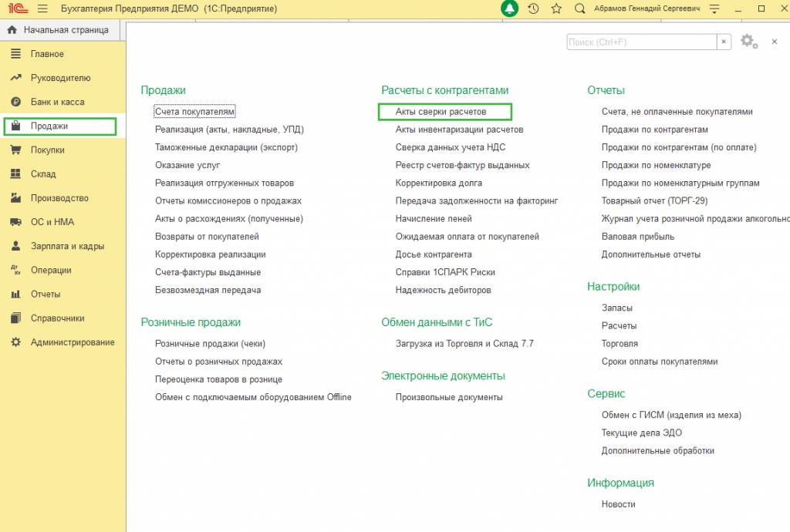Open Справки 1СПАРК Риски
This screenshot has height=532, width=790.
(445, 272)
